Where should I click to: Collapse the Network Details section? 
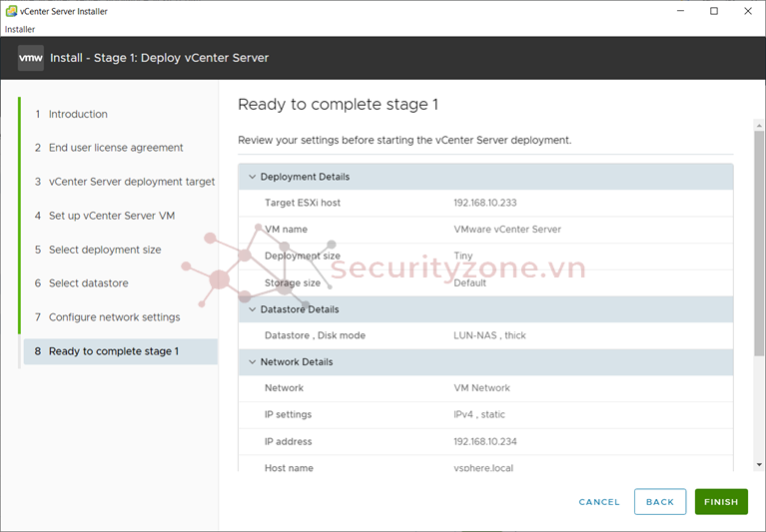[x=252, y=362]
